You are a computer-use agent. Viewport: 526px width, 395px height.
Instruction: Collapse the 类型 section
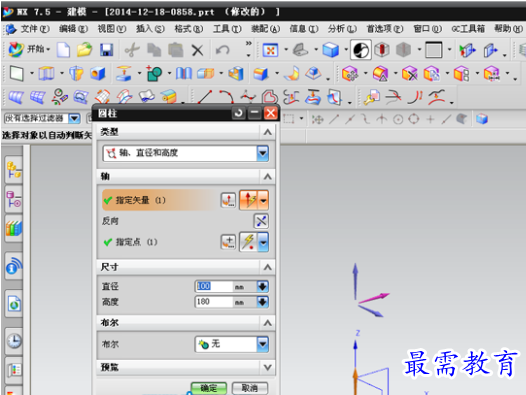267,132
